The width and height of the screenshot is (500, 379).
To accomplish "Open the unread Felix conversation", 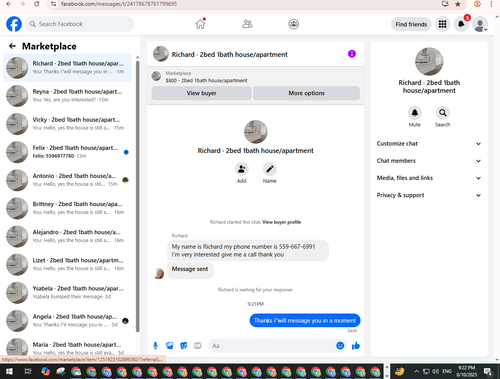I will (67, 152).
